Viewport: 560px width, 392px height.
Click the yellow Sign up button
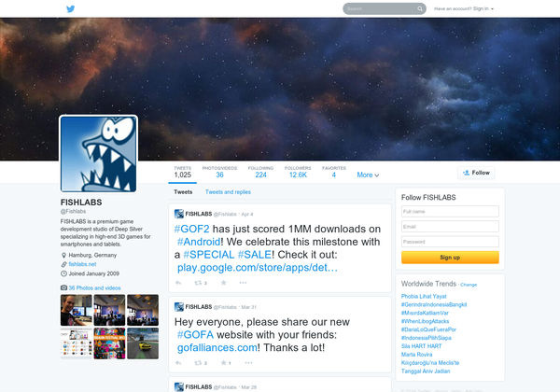(x=450, y=257)
